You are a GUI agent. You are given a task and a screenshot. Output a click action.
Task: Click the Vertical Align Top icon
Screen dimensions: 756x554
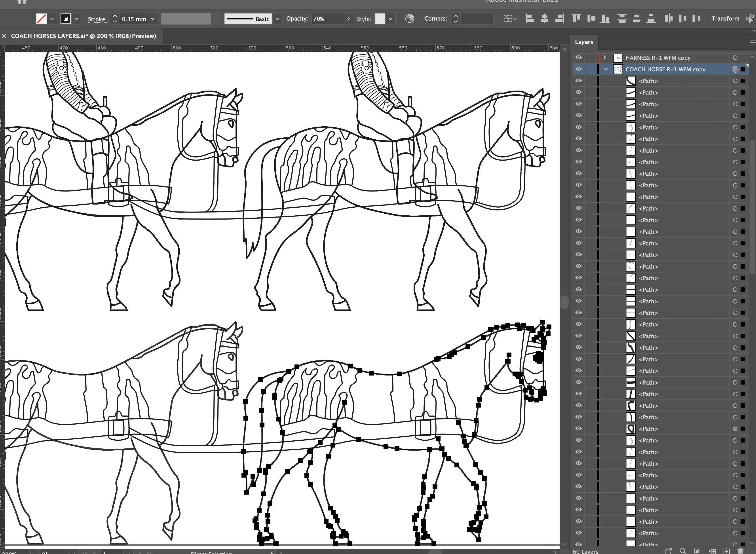point(576,19)
